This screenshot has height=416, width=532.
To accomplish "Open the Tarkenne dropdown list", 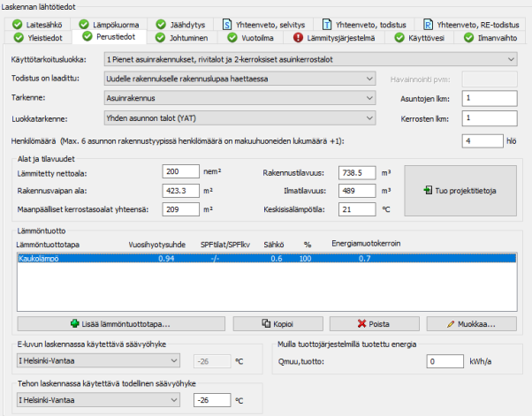I will 369,98.
